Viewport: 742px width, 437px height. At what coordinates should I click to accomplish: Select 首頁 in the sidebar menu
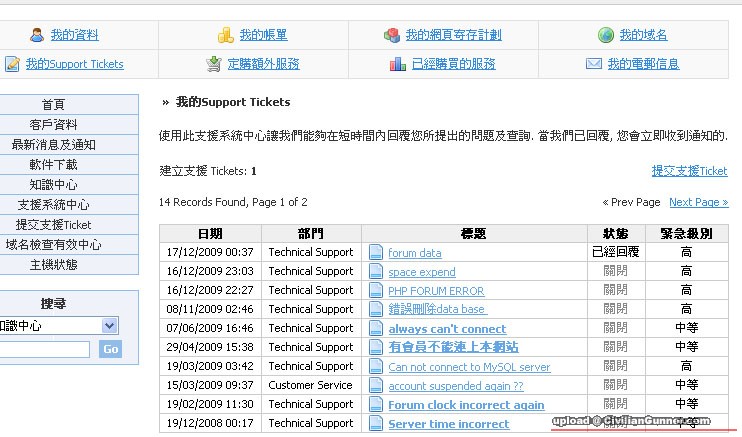pos(54,105)
